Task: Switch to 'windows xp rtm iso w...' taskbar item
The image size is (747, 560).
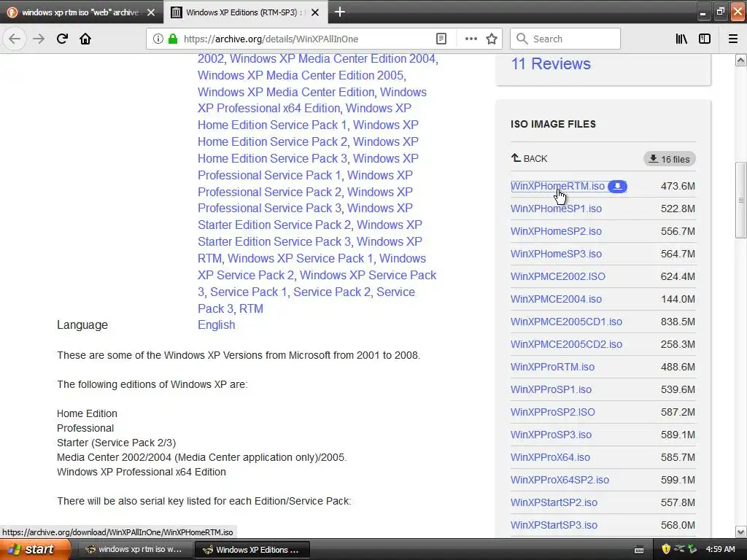Action: (134, 550)
